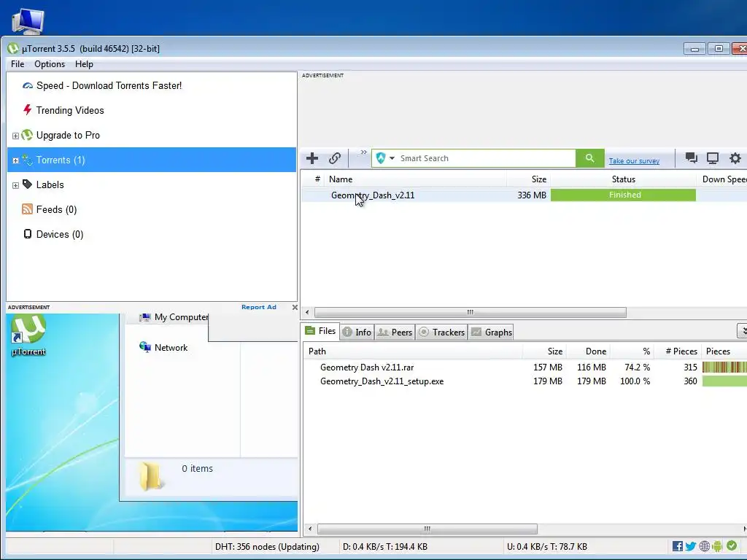Viewport: 747px width, 560px height.
Task: Click the Add Torrent plus icon
Action: 312,158
